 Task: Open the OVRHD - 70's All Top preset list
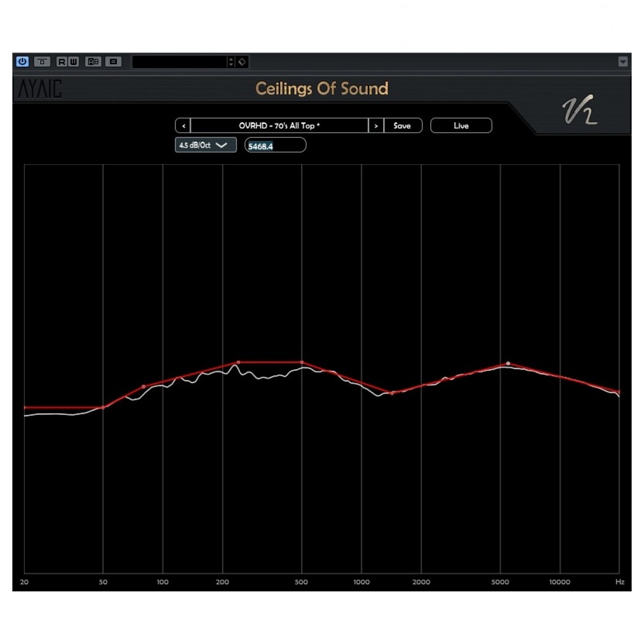click(x=279, y=126)
